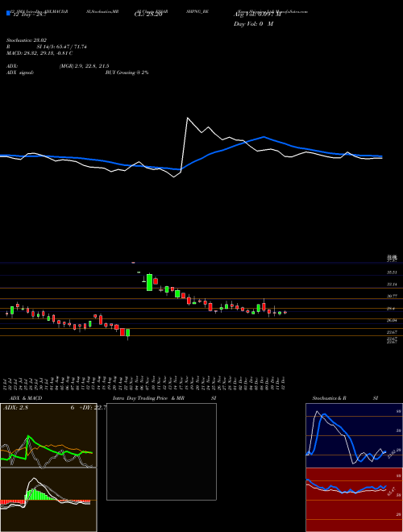Click the '+DY: 22.7' panel readout

pyautogui.click(x=93, y=408)
